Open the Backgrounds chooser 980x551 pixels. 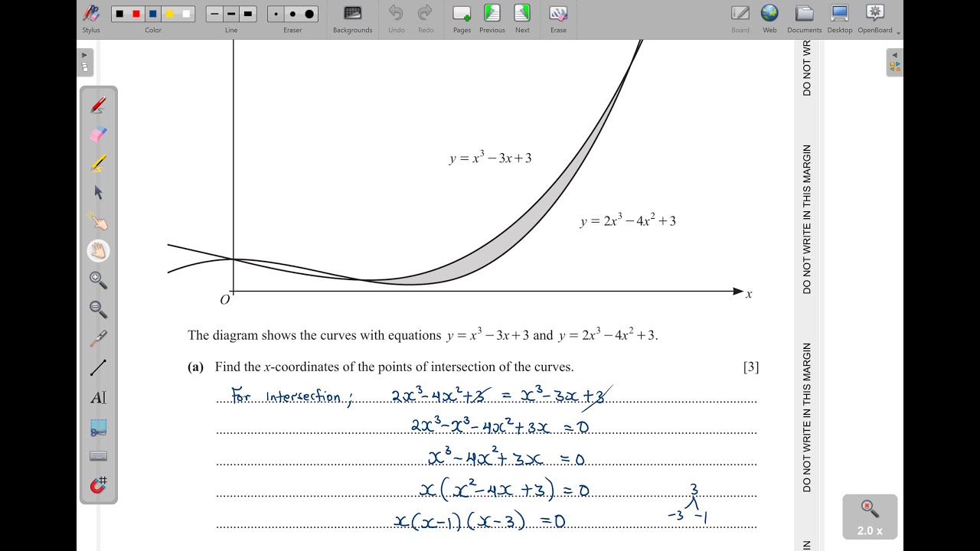[352, 19]
